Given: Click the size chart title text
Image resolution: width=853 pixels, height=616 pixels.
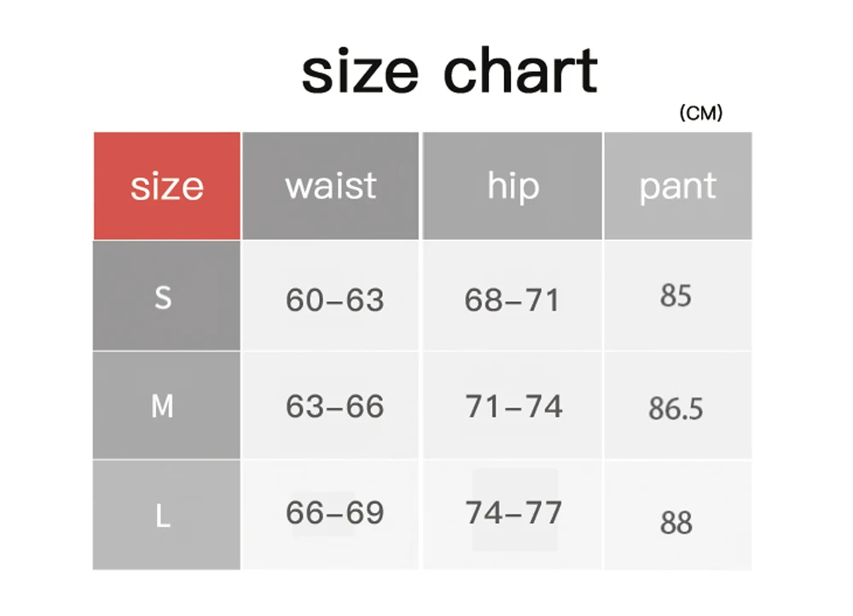Looking at the screenshot, I should [450, 72].
